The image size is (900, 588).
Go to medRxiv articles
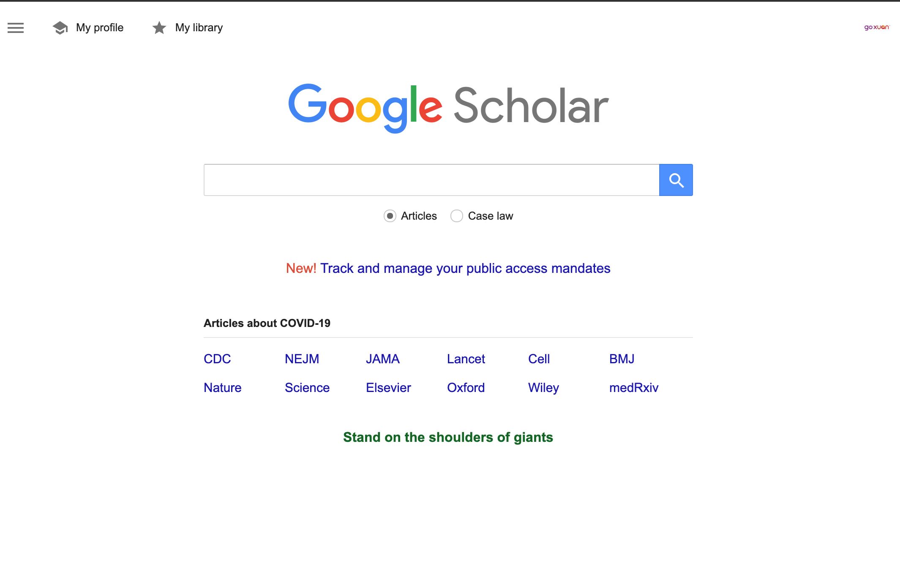click(x=633, y=387)
